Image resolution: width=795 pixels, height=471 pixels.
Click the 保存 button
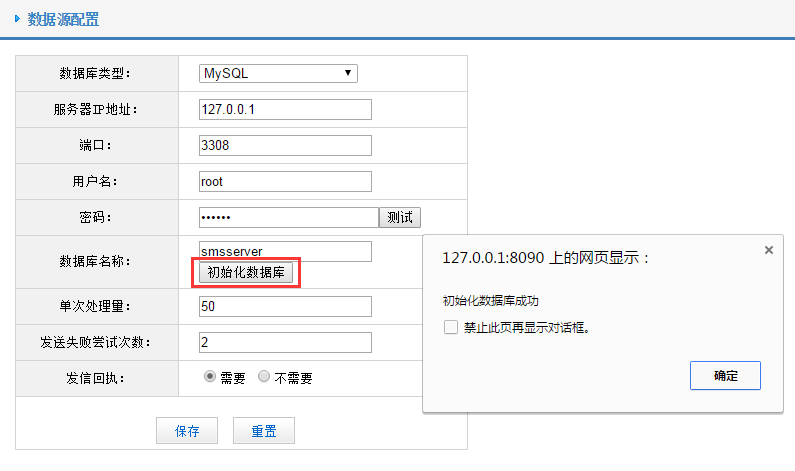187,431
